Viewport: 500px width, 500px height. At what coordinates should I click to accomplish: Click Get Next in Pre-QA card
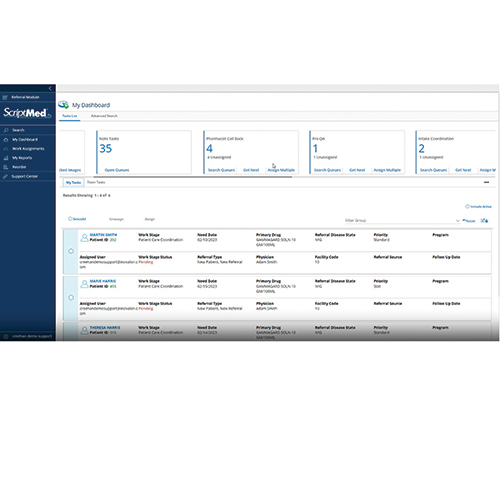point(357,170)
